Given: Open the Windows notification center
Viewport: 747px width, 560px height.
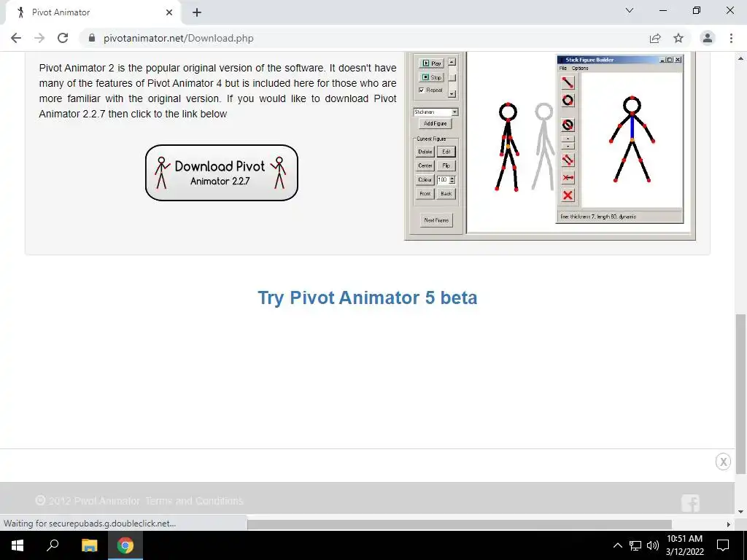Looking at the screenshot, I should coord(723,545).
